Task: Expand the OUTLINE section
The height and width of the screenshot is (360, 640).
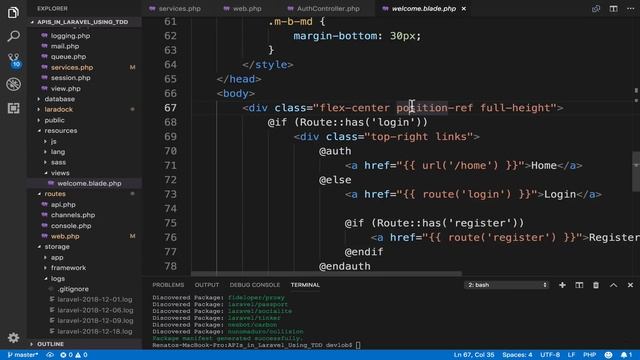Action: pyautogui.click(x=50, y=344)
